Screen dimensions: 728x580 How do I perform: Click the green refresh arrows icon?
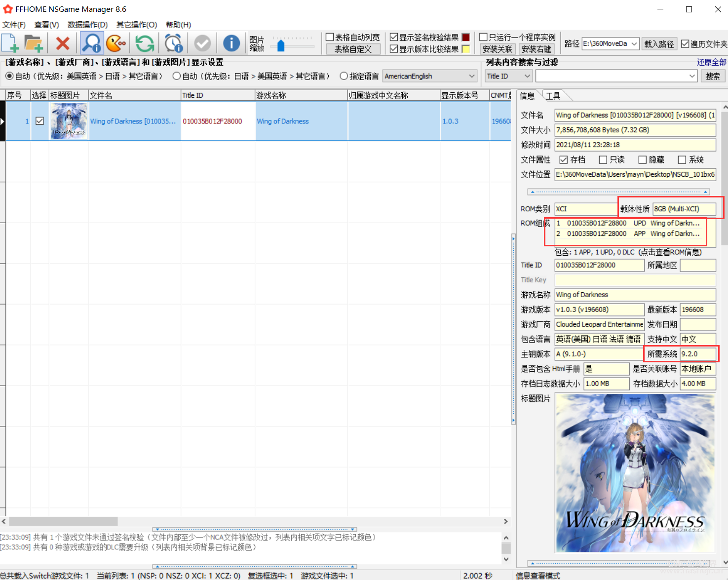click(x=145, y=43)
